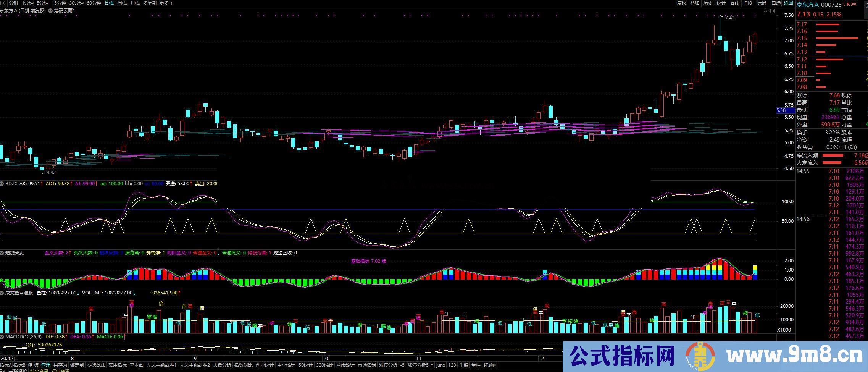Viewport: 868px width, 372px height.
Task: Open the 模板 tab
Action: point(33,365)
